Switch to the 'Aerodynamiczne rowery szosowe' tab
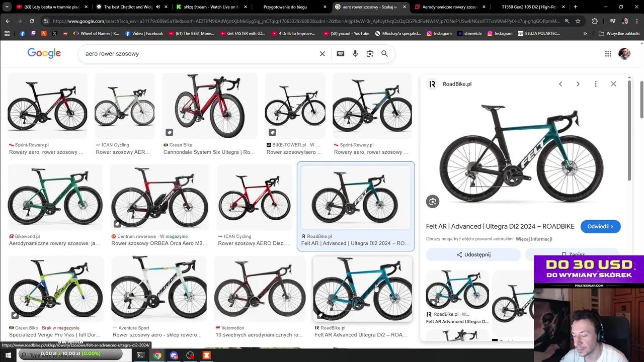 [450, 7]
